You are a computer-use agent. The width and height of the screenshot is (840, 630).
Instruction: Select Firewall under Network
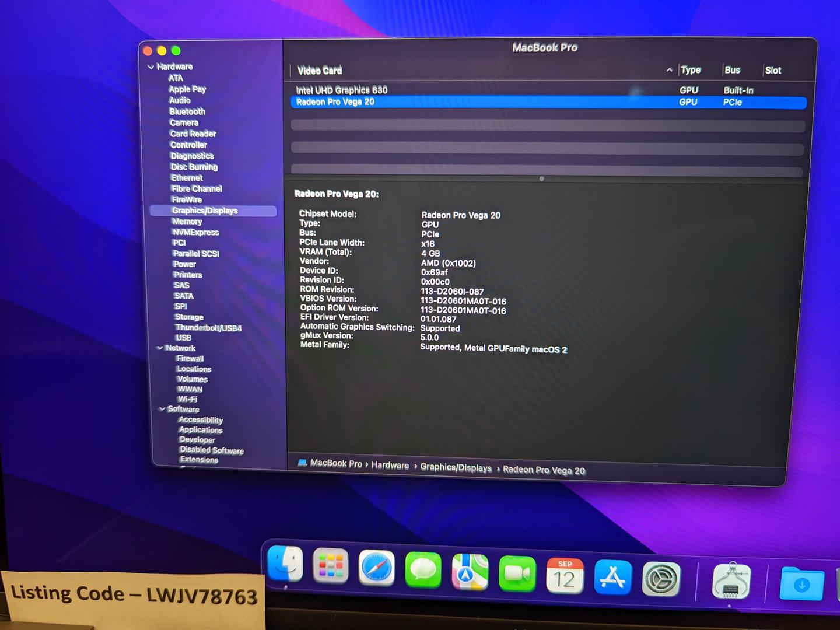tap(190, 359)
